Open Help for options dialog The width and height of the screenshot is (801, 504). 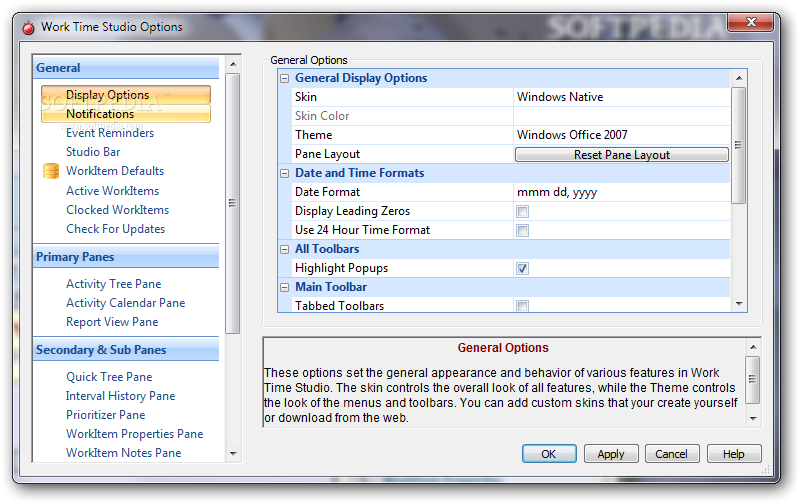click(734, 454)
